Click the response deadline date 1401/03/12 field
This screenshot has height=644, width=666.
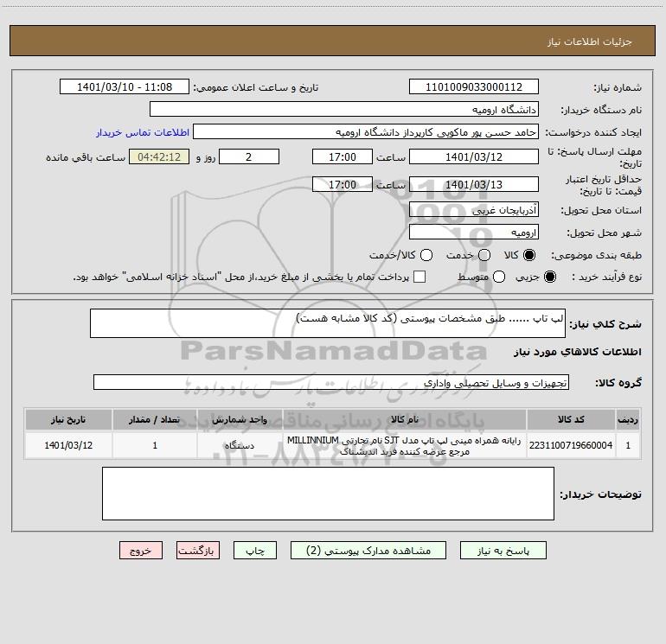[474, 156]
